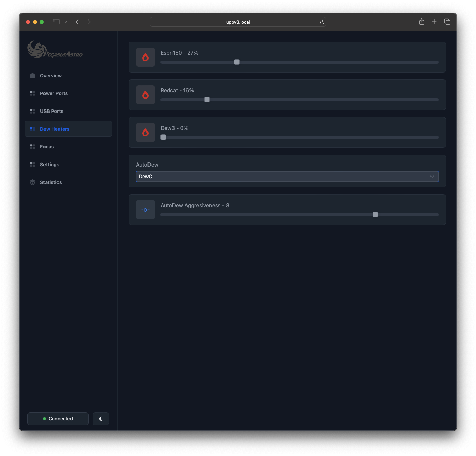Navigate to Statistics
Screen dimensions: 476x456
pyautogui.click(x=51, y=182)
